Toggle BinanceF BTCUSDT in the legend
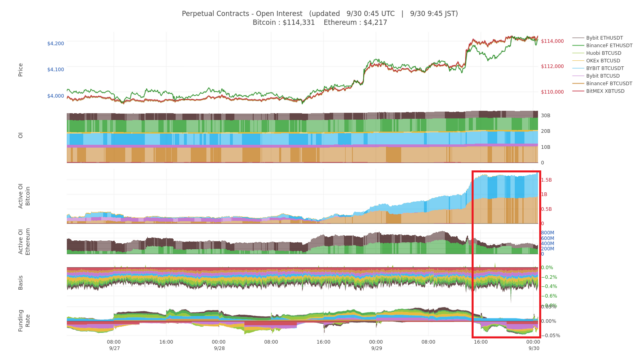640x360 pixels. (x=602, y=83)
